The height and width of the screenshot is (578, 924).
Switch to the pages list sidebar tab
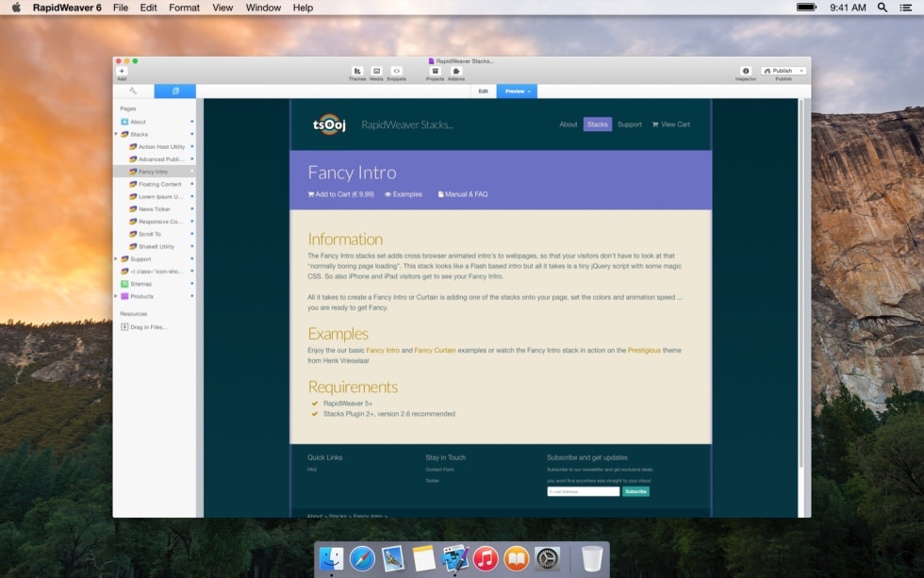click(175, 91)
